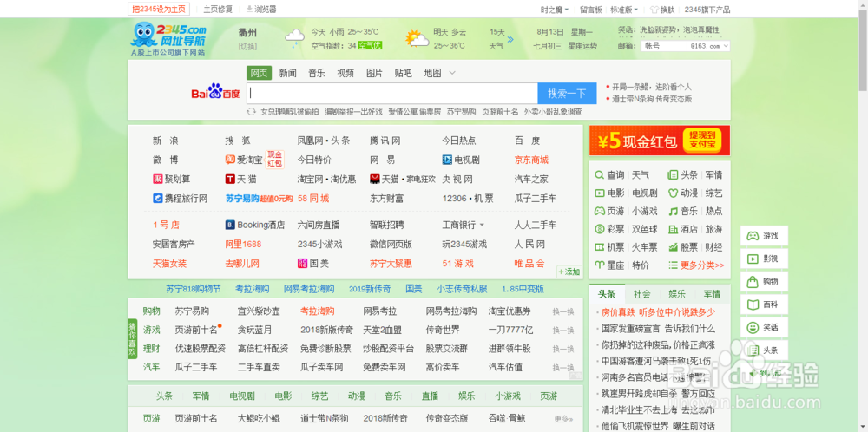This screenshot has width=868, height=432.
Task: Open the 携程旅行网 link
Action: coord(180,198)
